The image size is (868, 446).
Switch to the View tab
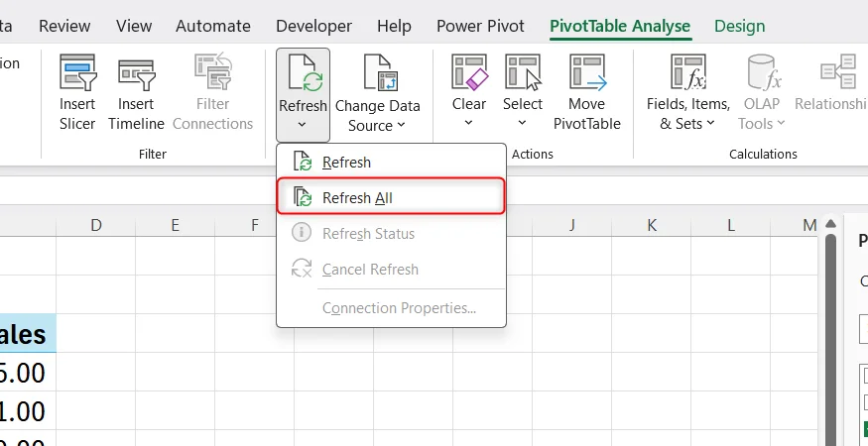pyautogui.click(x=134, y=26)
